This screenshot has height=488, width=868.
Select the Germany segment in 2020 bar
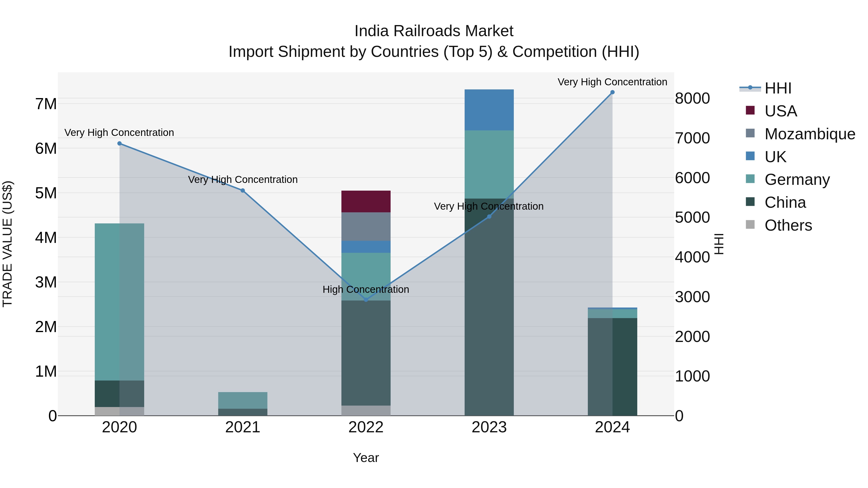[x=119, y=302]
